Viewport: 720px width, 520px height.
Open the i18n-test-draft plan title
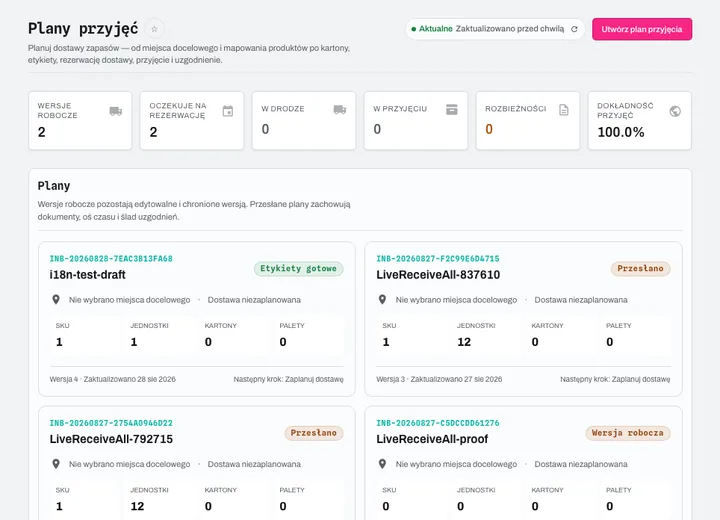87,275
